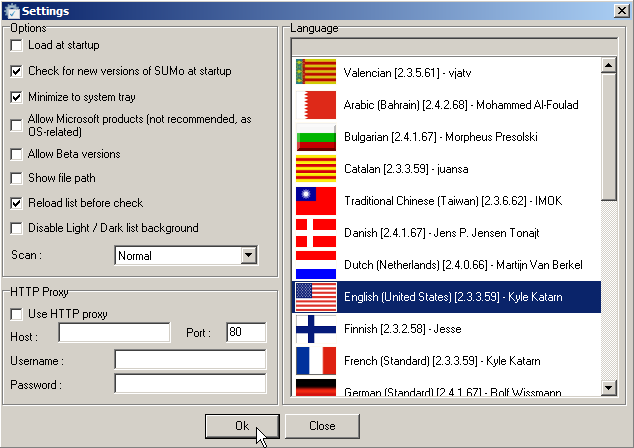The height and width of the screenshot is (448, 634).
Task: Focus the Username input field
Action: pyautogui.click(x=190, y=359)
